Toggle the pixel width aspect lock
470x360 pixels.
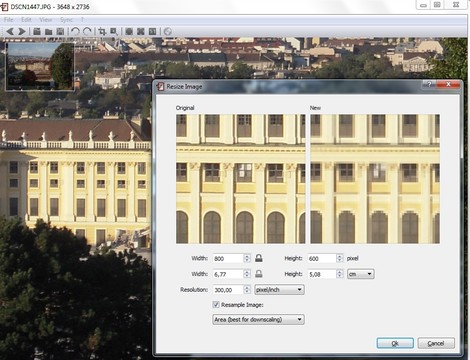click(259, 258)
